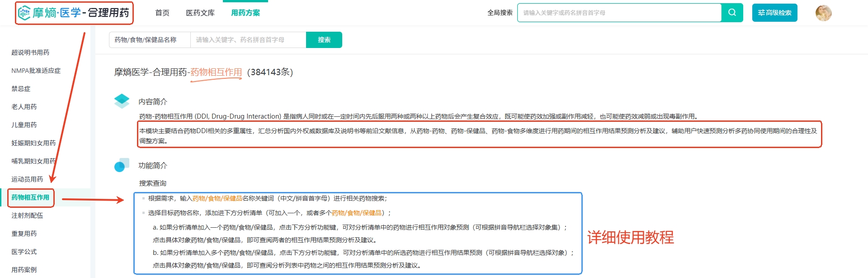
Task: Click the 全局搜索 label
Action: coord(500,13)
